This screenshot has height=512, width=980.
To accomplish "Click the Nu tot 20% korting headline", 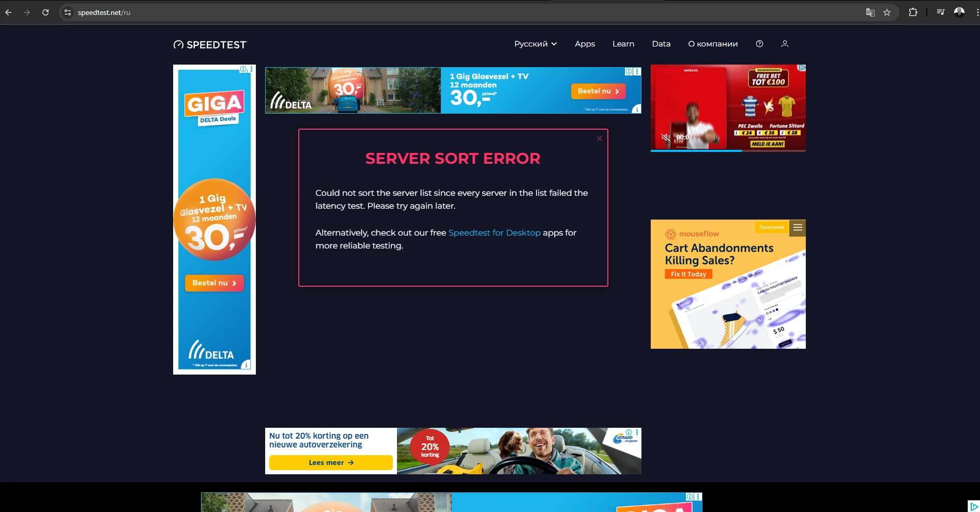I will [319, 440].
